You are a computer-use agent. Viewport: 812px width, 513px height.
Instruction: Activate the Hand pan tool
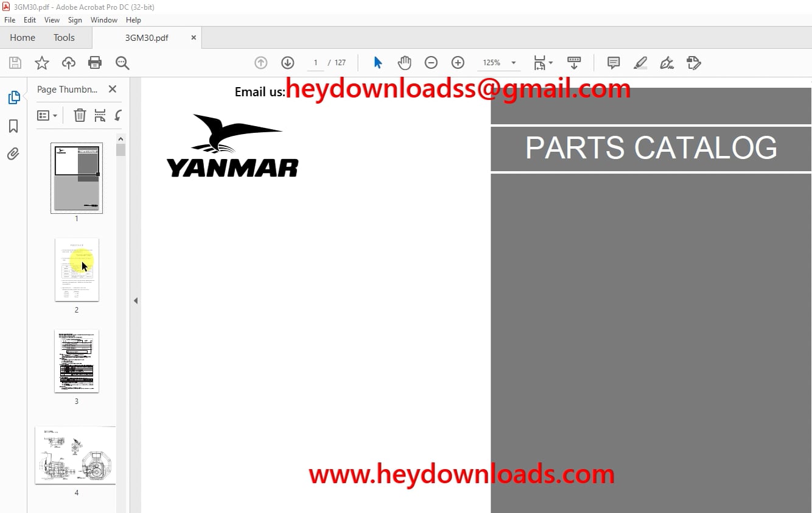[405, 63]
